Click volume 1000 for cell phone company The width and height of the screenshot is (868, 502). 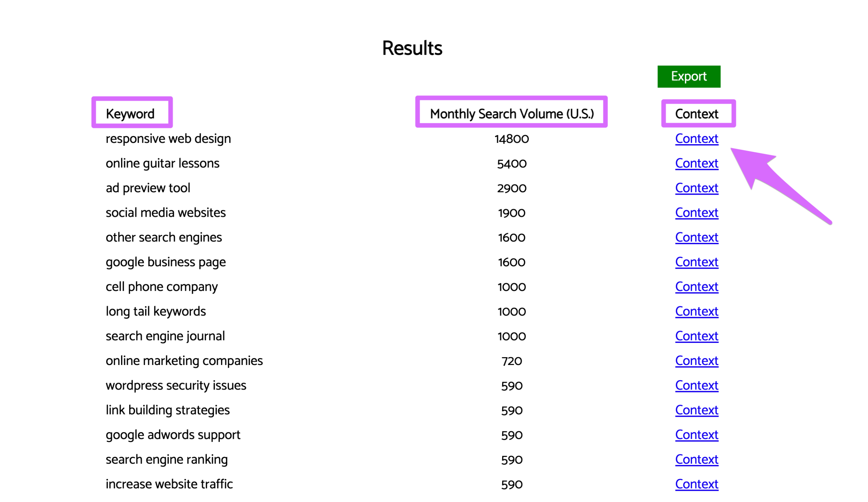[512, 287]
